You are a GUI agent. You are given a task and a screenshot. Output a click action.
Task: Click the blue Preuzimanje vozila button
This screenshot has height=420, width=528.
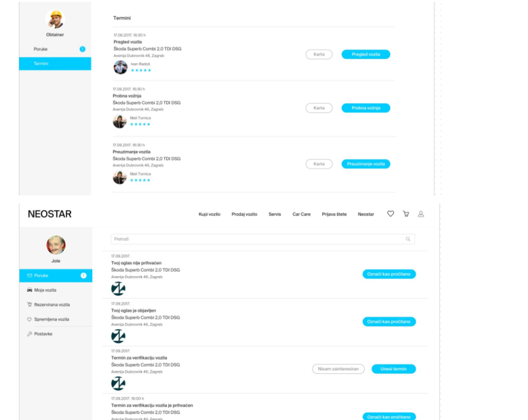[366, 164]
